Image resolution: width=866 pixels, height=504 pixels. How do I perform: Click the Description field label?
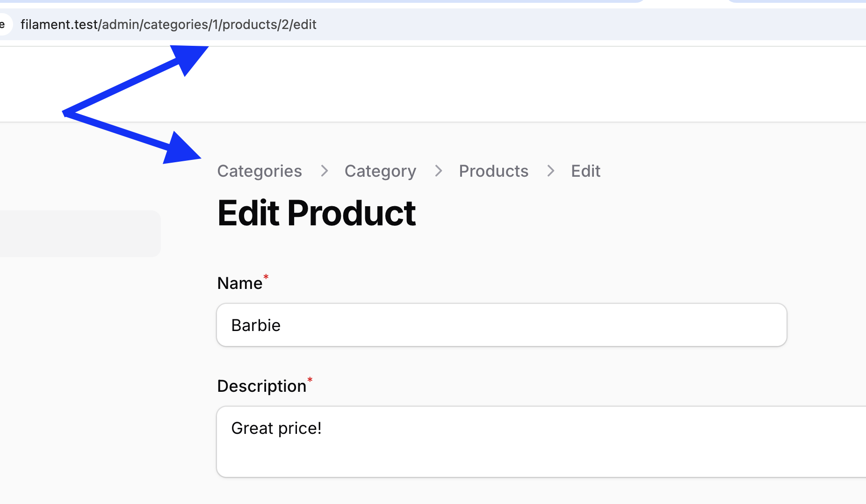click(x=261, y=386)
